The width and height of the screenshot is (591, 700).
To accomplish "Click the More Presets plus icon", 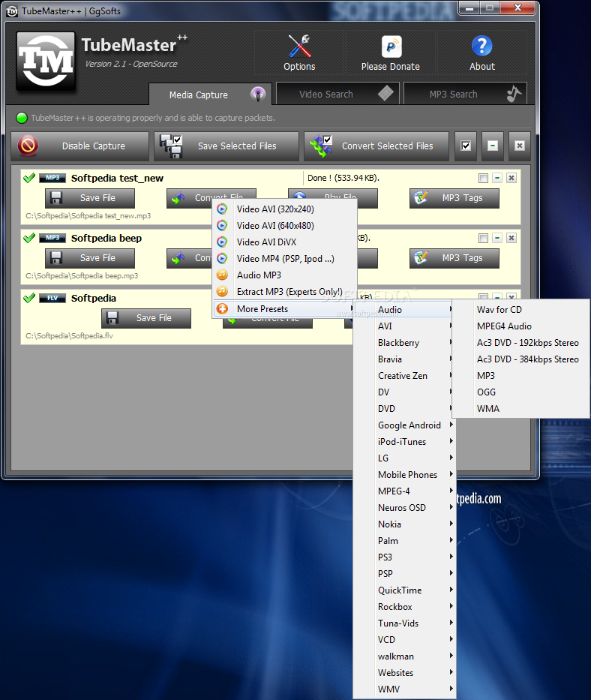I will pyautogui.click(x=222, y=308).
